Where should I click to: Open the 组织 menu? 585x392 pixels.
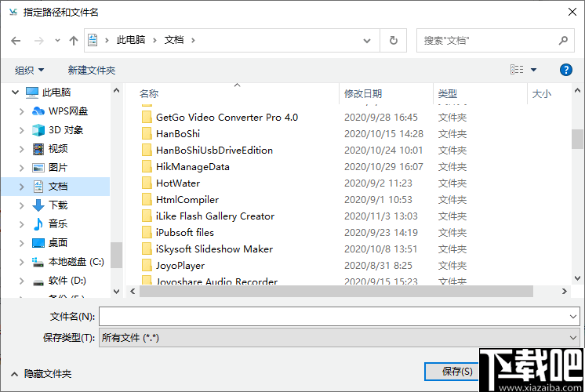(29, 70)
